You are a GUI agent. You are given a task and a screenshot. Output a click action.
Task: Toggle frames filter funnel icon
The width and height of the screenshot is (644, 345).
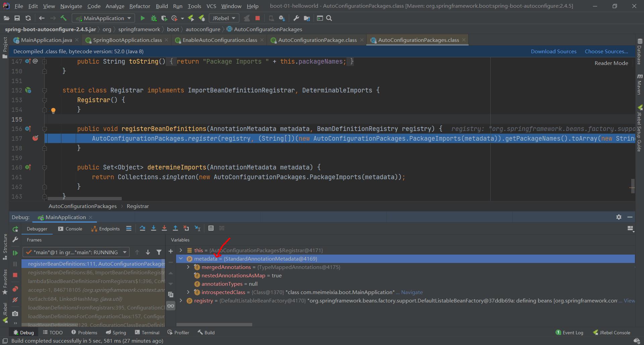point(159,252)
